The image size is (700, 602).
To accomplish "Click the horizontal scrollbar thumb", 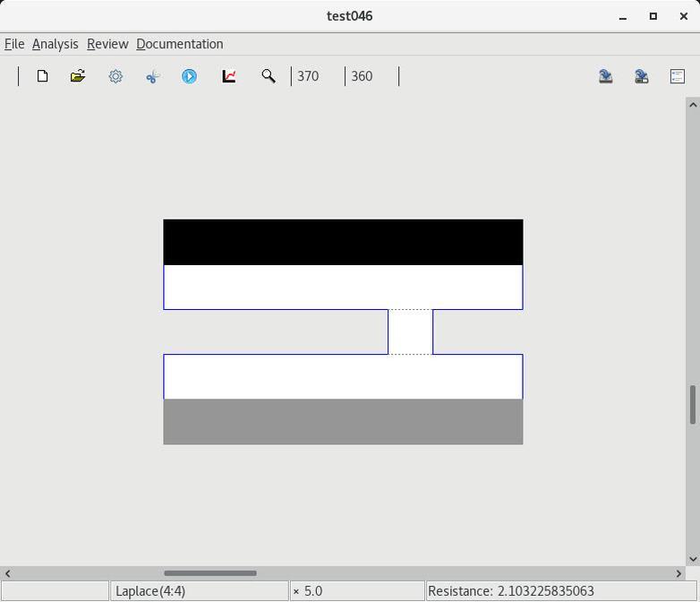I will 210,573.
